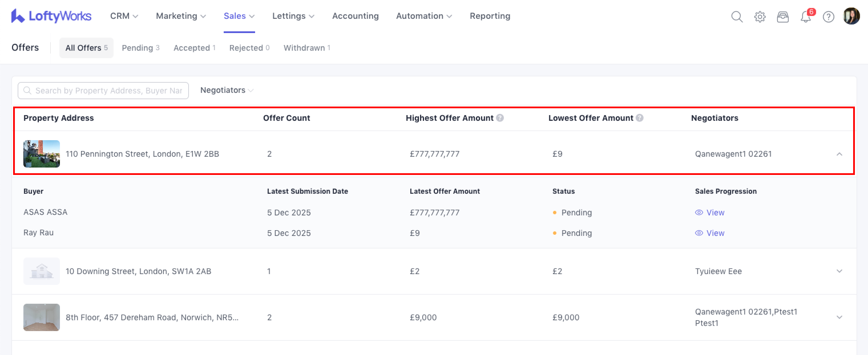
Task: Click the help question mark icon
Action: 828,17
